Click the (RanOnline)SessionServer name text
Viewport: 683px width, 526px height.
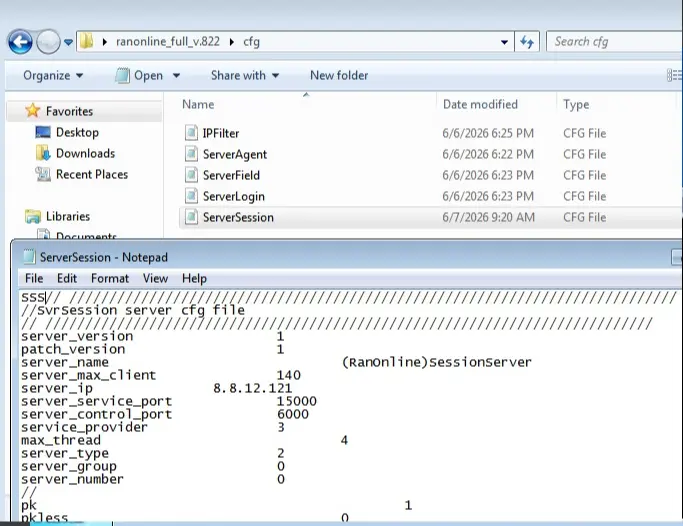(x=437, y=362)
